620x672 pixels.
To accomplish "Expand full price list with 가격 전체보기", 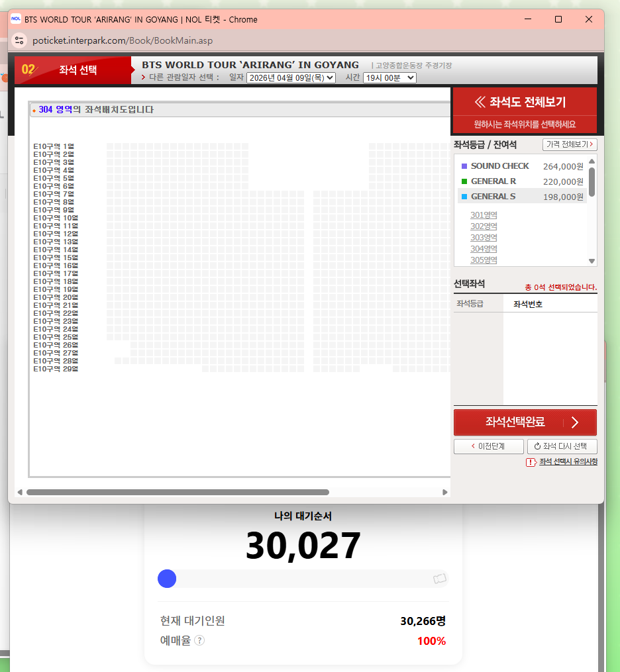I will pyautogui.click(x=569, y=144).
